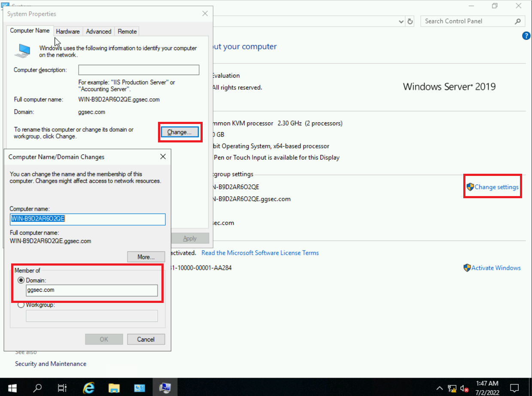Click the Change settings link

point(496,187)
